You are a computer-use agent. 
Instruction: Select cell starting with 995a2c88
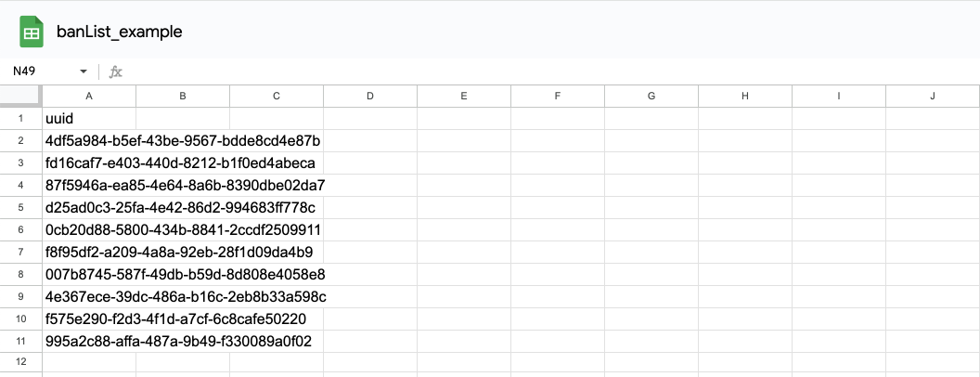point(89,342)
